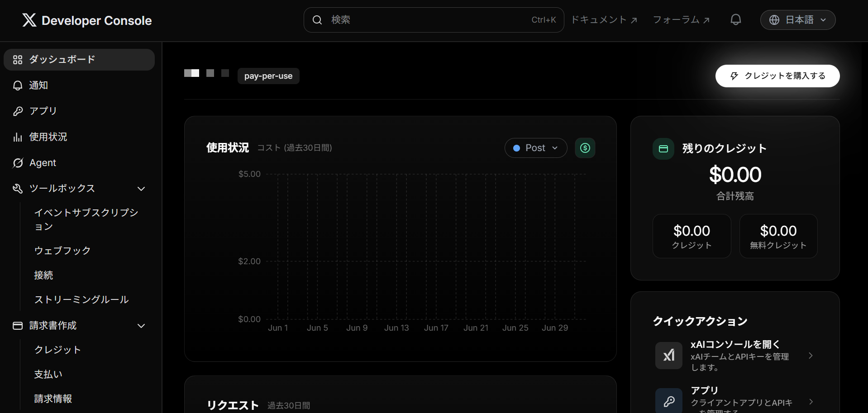This screenshot has height=413, width=868.
Task: Open 支払い under 請求書作成
Action: tap(48, 374)
